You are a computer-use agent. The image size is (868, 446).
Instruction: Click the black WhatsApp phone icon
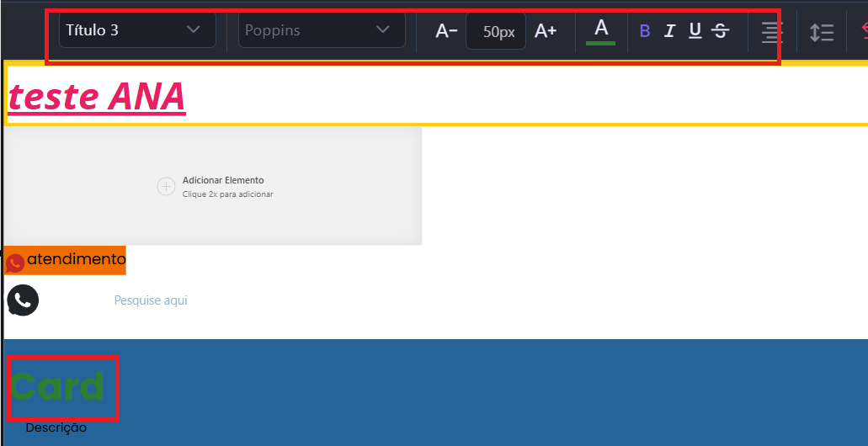coord(23,300)
